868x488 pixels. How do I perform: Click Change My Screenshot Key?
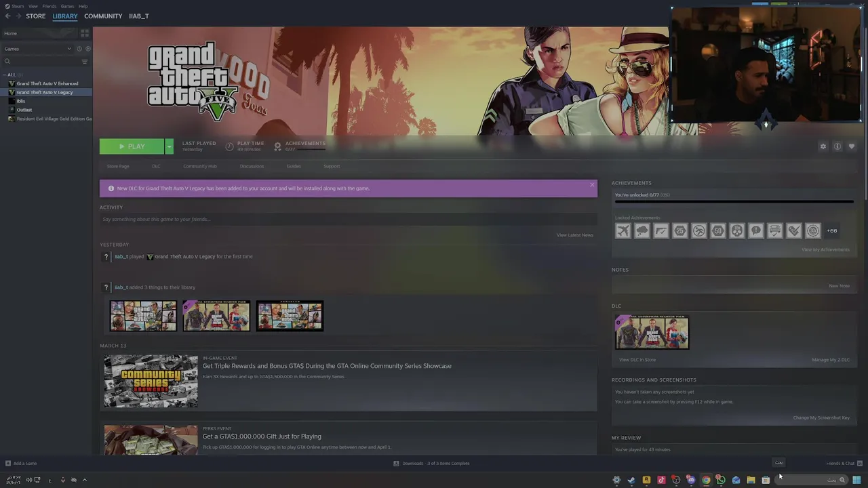pos(821,418)
